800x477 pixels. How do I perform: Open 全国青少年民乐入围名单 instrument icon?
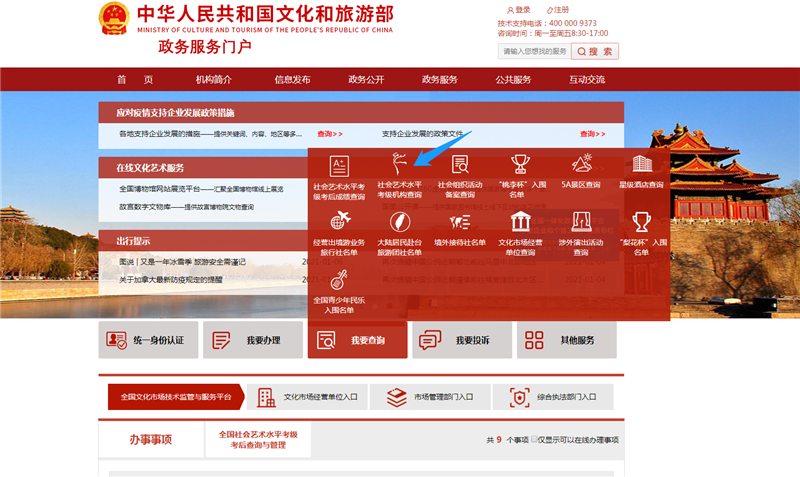pos(339,280)
